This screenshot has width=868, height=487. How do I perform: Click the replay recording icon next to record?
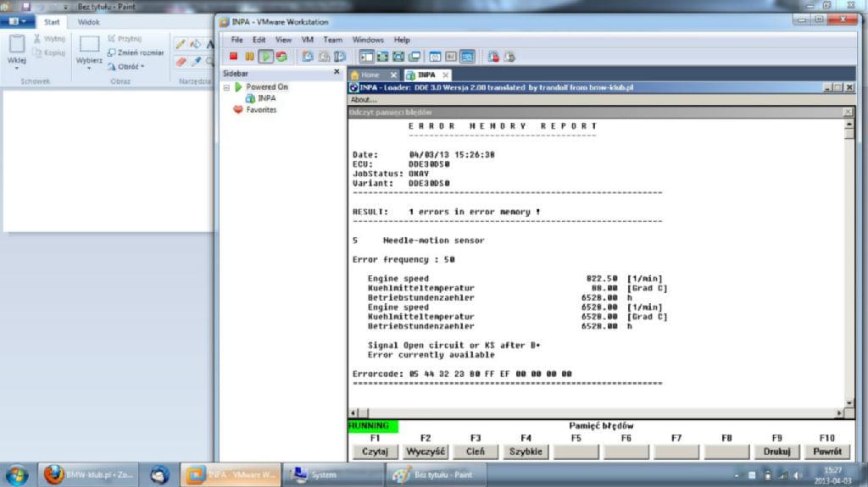[x=509, y=57]
